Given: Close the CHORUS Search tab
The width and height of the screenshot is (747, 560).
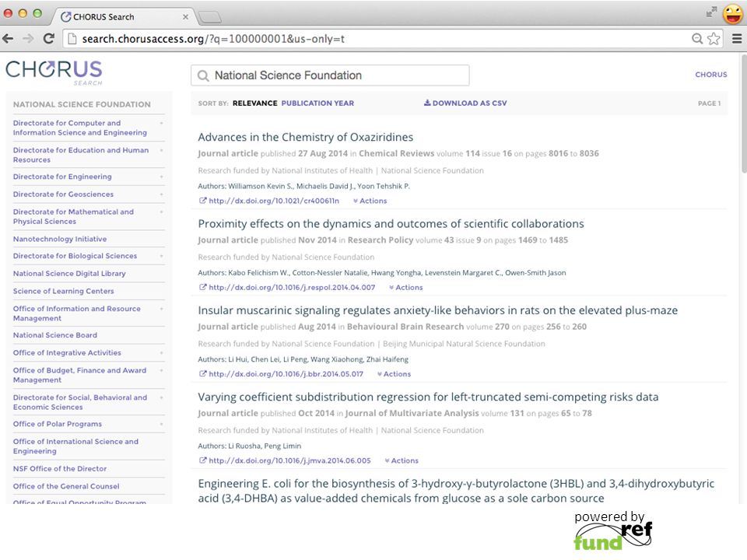Looking at the screenshot, I should tap(185, 17).
